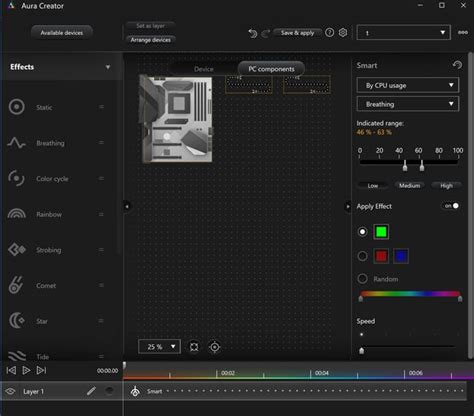Click the Rainbow effect drag handle

tap(101, 214)
